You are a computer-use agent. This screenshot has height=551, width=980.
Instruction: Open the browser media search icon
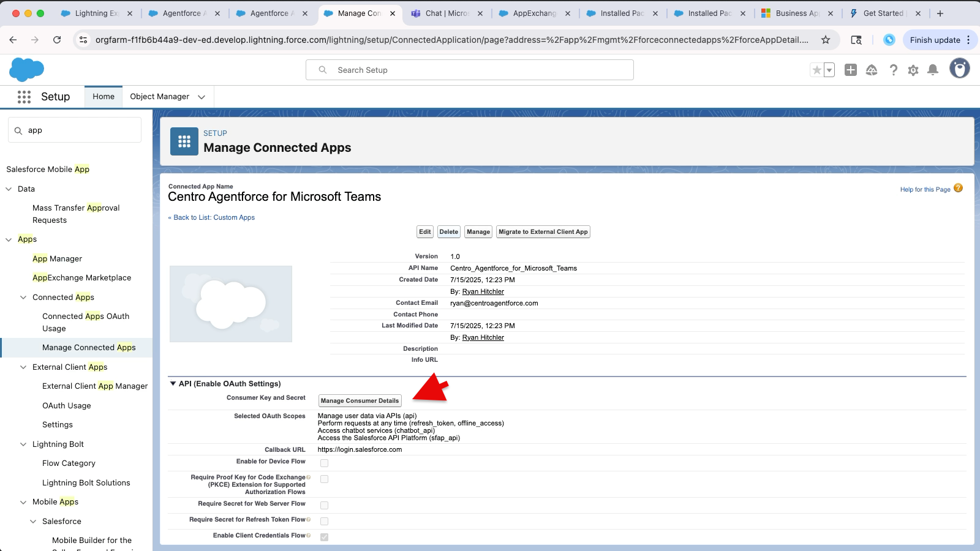coord(856,40)
